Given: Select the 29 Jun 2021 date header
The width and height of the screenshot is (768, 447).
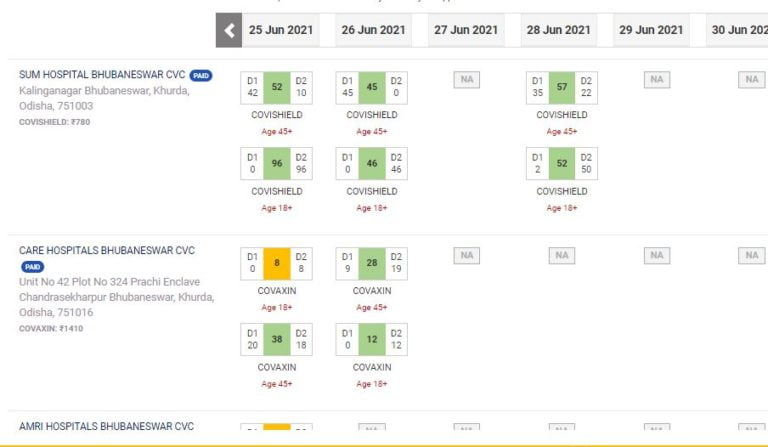Looking at the screenshot, I should [651, 30].
